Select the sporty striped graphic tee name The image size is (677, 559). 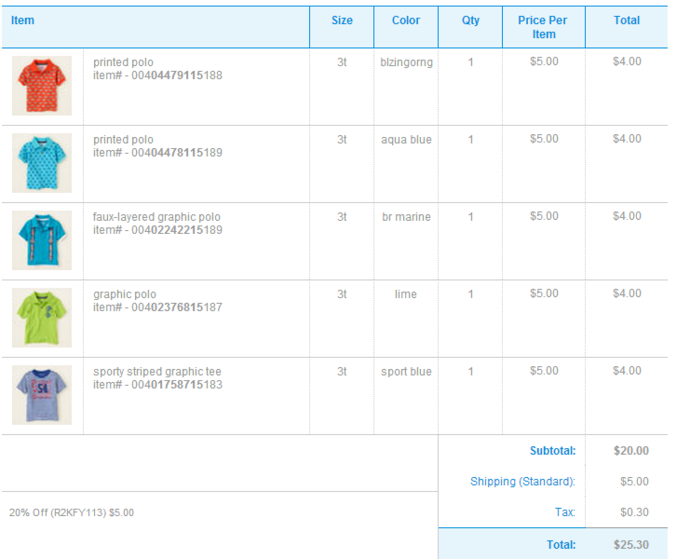(157, 371)
